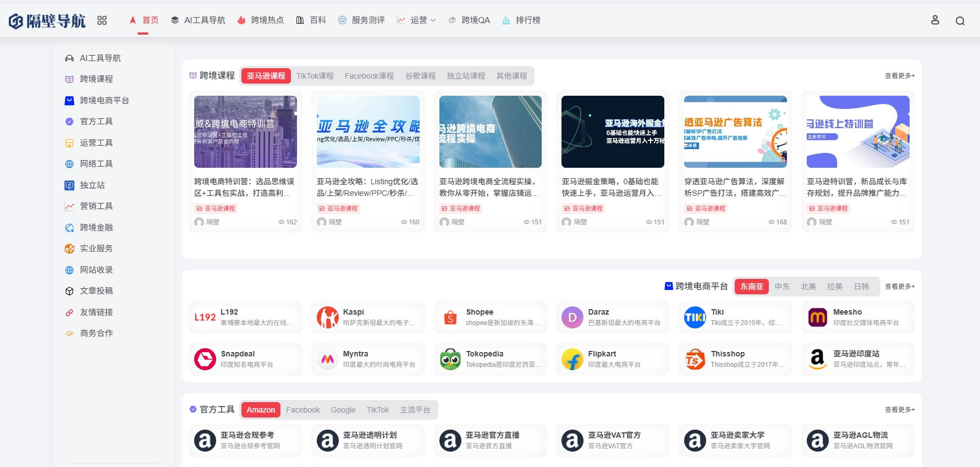Switch to the 日韩 region tab
This screenshot has width=980, height=467.
click(x=862, y=287)
